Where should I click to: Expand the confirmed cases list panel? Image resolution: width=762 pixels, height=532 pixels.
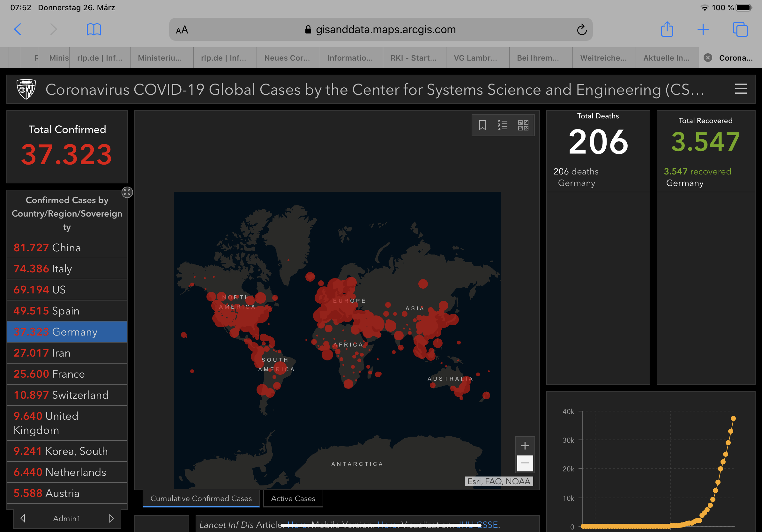point(127,192)
